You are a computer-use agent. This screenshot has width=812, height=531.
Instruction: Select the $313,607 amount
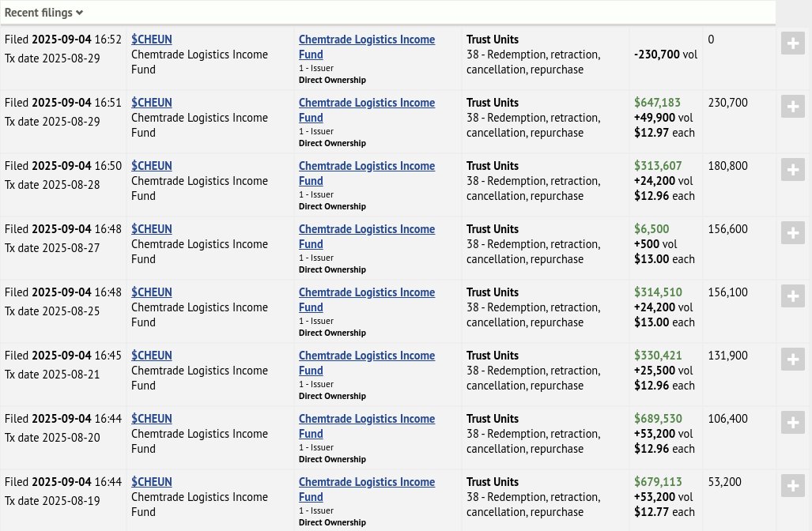pyautogui.click(x=658, y=166)
